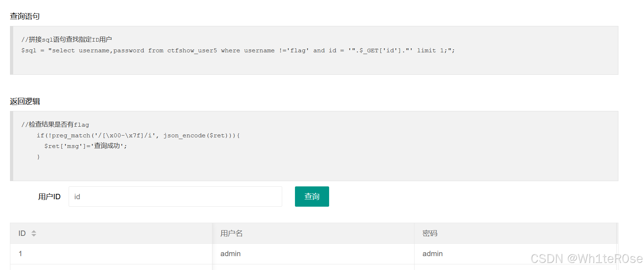Viewport: 644px width, 270px height.
Task: Click the 用户ID id input field
Action: point(175,196)
